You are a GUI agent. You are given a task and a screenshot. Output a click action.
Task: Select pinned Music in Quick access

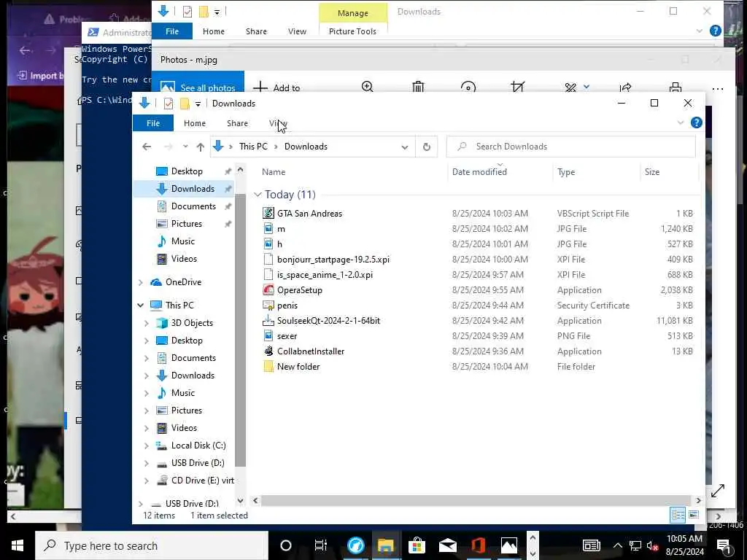tap(183, 241)
